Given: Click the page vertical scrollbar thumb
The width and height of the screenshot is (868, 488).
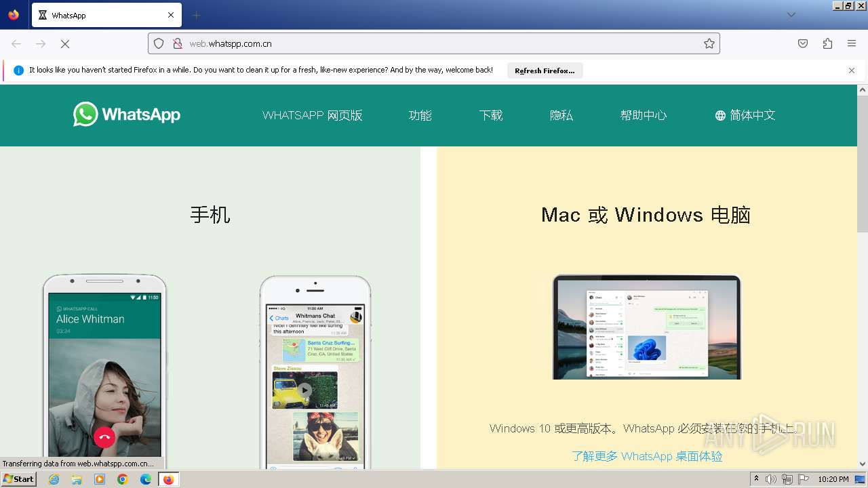Looking at the screenshot, I should [863, 164].
